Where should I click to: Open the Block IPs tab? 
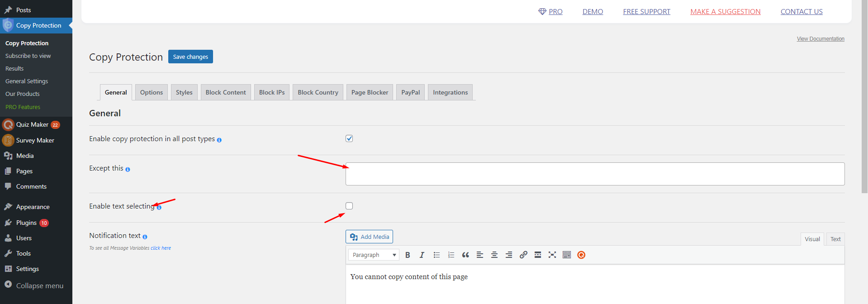tap(272, 92)
